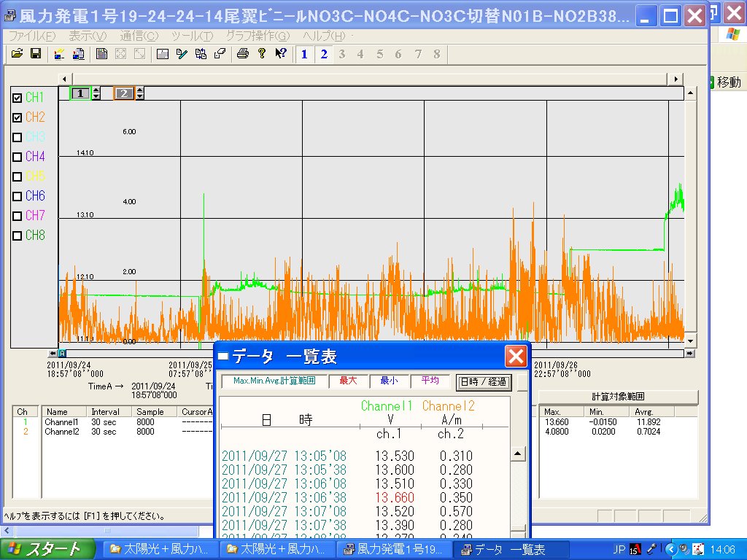Click the document page icon in toolbar
This screenshot has height=560, width=747.
(101, 53)
